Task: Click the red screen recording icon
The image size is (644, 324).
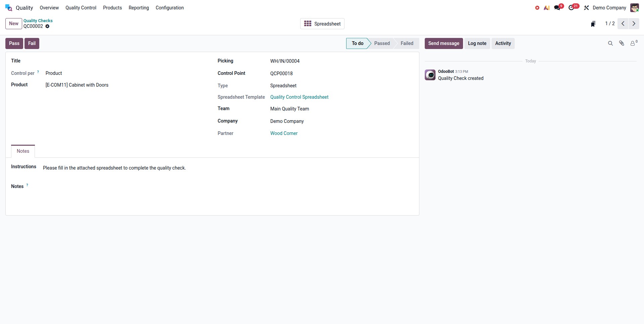Action: coord(537,8)
